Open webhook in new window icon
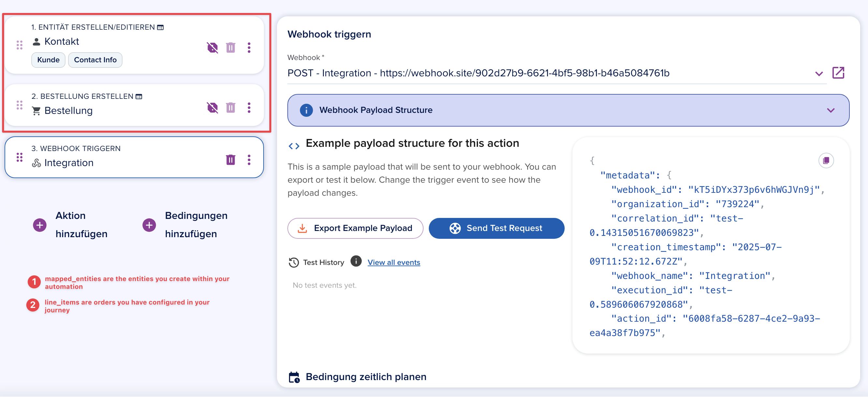 tap(838, 73)
